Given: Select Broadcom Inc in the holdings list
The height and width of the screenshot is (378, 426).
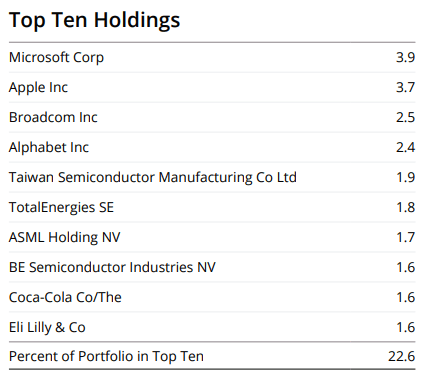Looking at the screenshot, I should coord(53,117).
